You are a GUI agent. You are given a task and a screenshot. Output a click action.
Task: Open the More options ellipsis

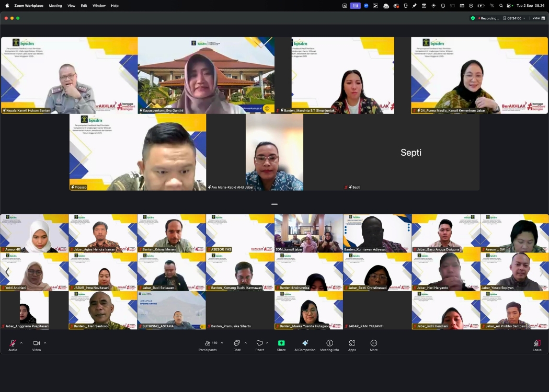(374, 343)
